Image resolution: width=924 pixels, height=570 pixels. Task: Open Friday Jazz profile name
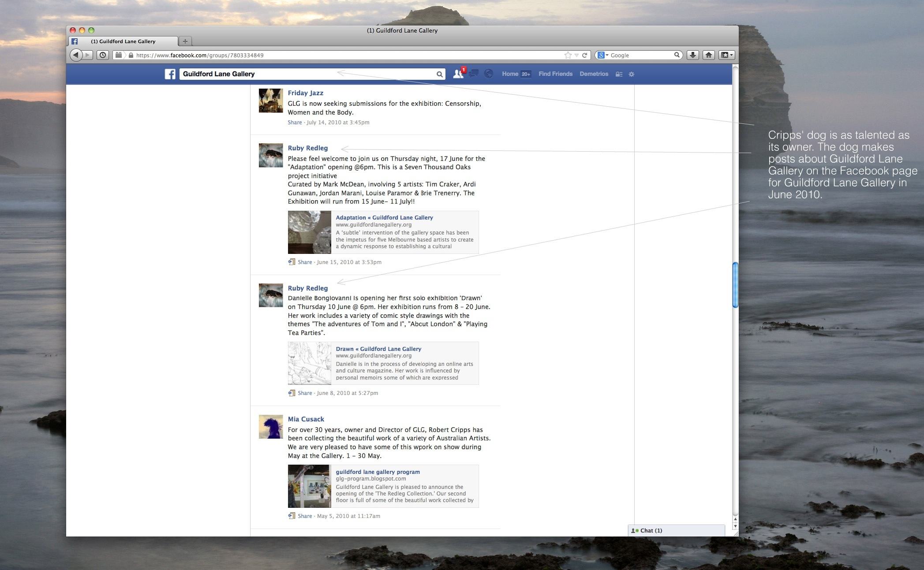click(x=305, y=93)
